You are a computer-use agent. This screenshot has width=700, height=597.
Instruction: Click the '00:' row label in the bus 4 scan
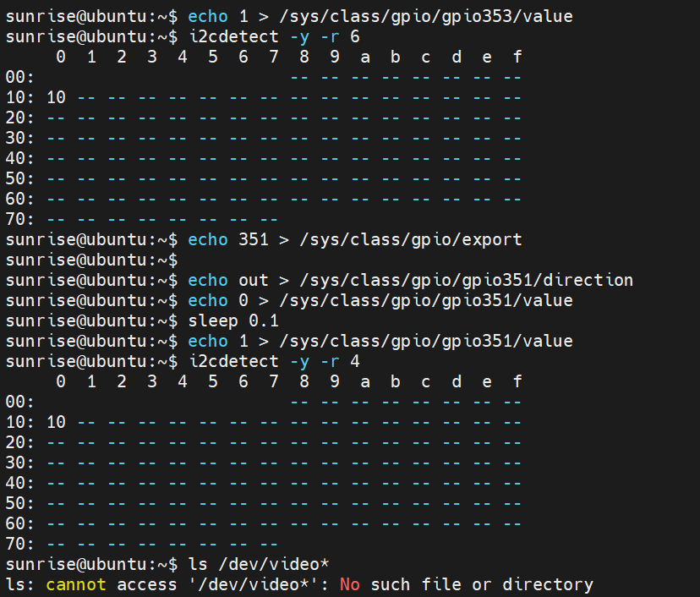click(19, 402)
